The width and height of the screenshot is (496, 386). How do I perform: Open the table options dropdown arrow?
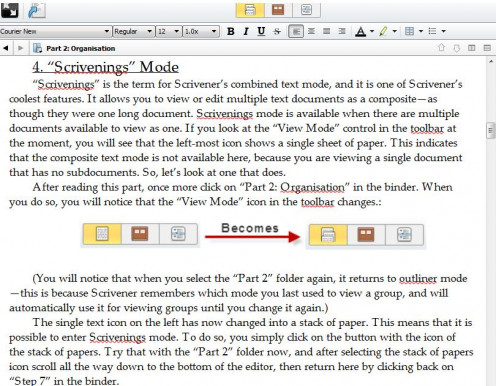click(421, 31)
